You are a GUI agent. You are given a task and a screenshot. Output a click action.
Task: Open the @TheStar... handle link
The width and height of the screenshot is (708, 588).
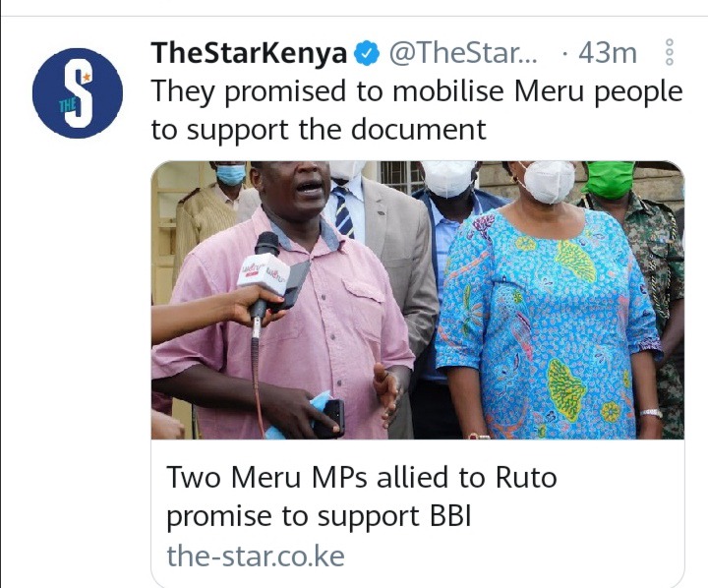pos(463,53)
